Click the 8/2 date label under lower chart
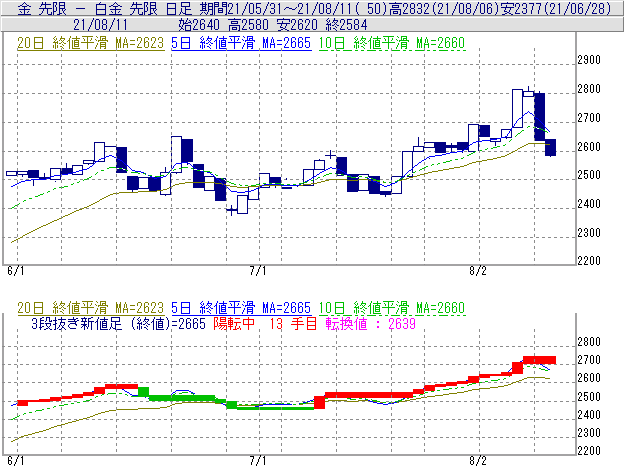 [x=478, y=461]
